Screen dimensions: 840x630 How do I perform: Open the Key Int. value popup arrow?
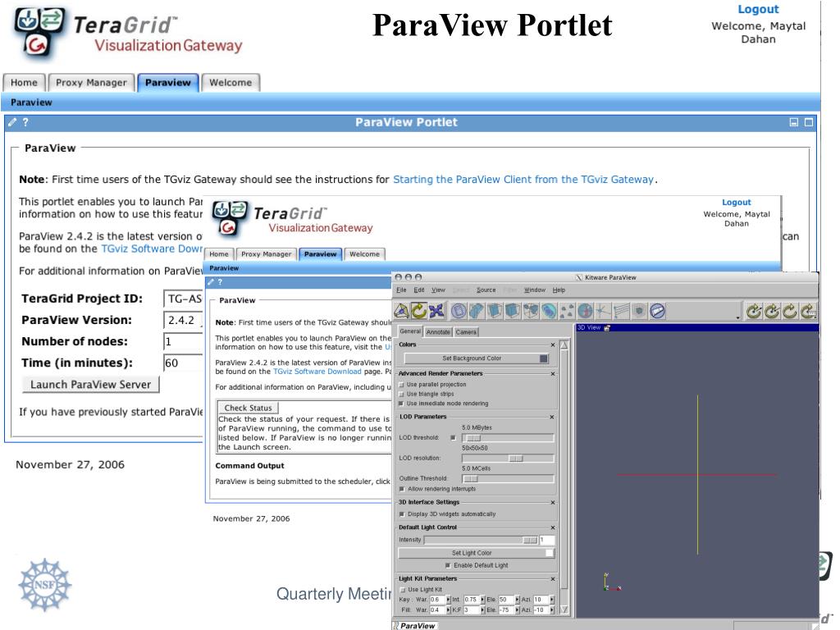482,600
